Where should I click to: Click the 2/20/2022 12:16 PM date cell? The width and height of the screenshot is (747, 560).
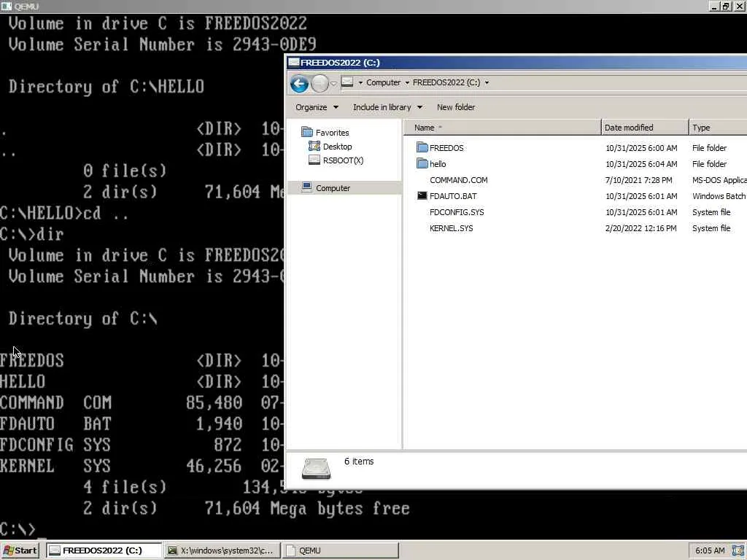640,228
